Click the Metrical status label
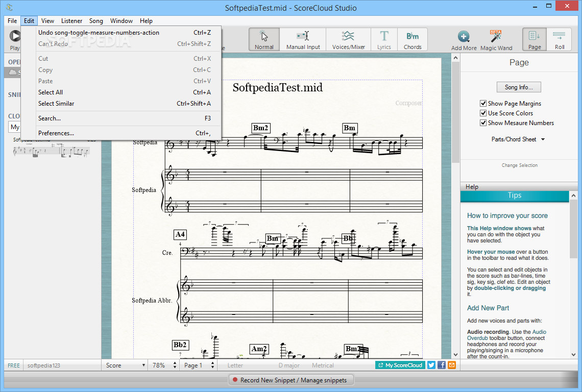Viewport: 582px width, 392px height. click(323, 365)
